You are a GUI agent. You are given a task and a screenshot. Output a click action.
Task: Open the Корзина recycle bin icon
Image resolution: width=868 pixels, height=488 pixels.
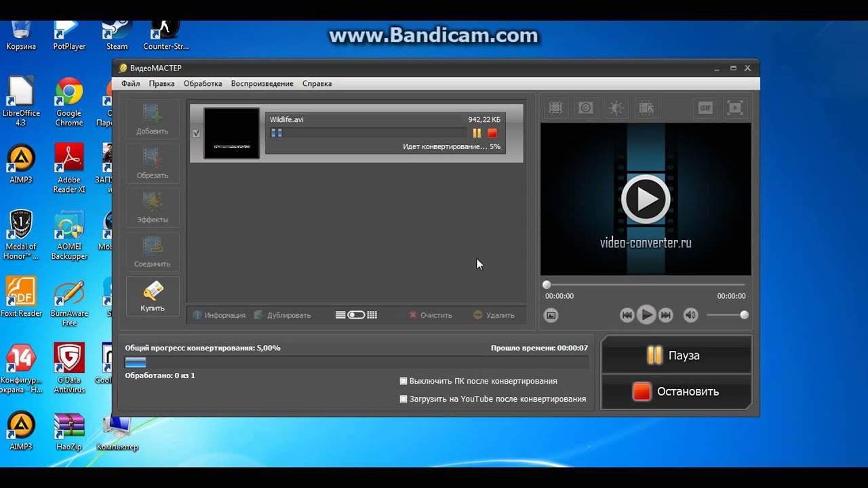click(21, 36)
